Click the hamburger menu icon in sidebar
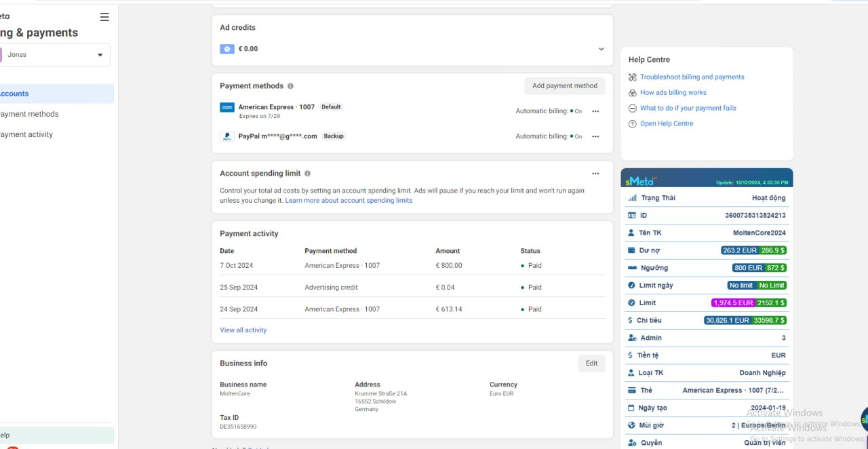 [x=104, y=17]
